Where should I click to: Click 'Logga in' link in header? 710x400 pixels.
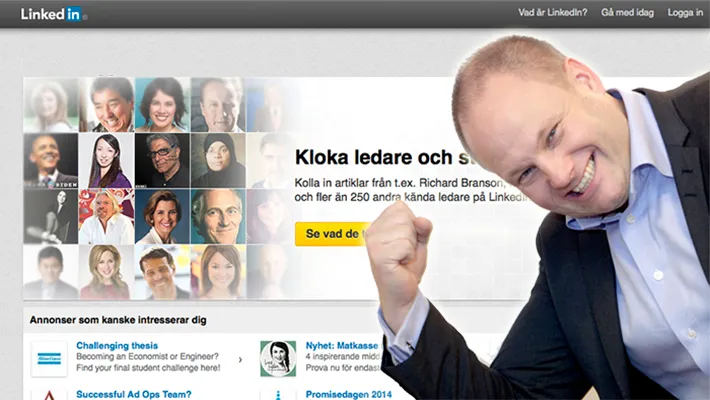click(685, 13)
